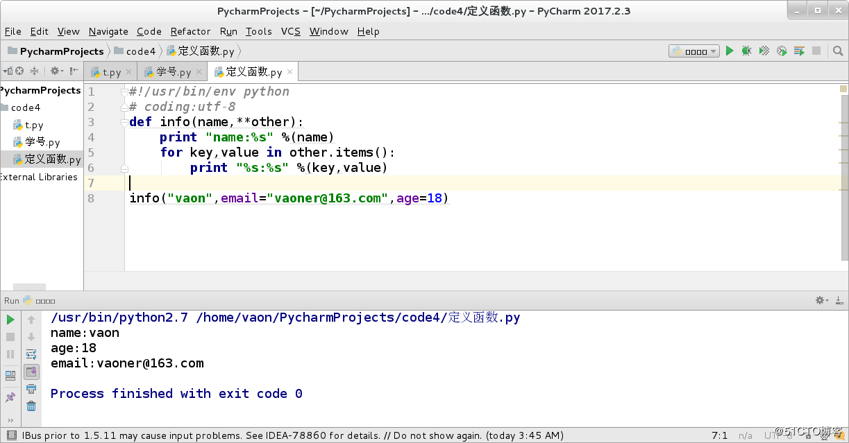Expand hidden Run panel actions chevron
Screen dimensions: 849x443
[x=10, y=420]
